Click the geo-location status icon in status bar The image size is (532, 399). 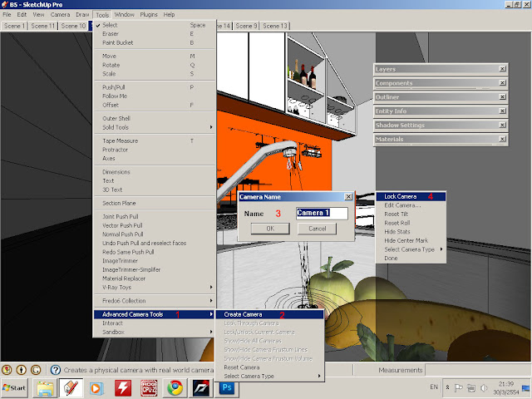pos(7,369)
